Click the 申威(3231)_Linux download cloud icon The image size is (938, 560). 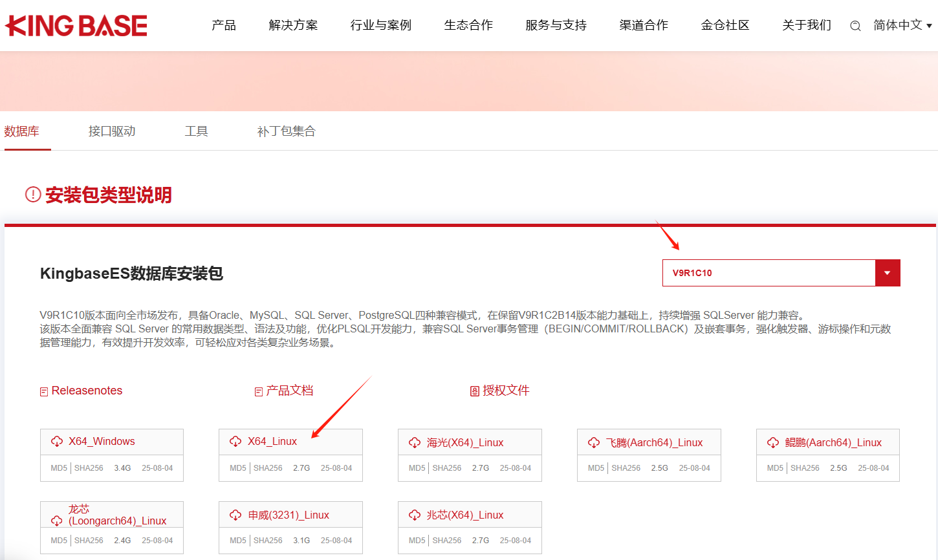pos(235,515)
